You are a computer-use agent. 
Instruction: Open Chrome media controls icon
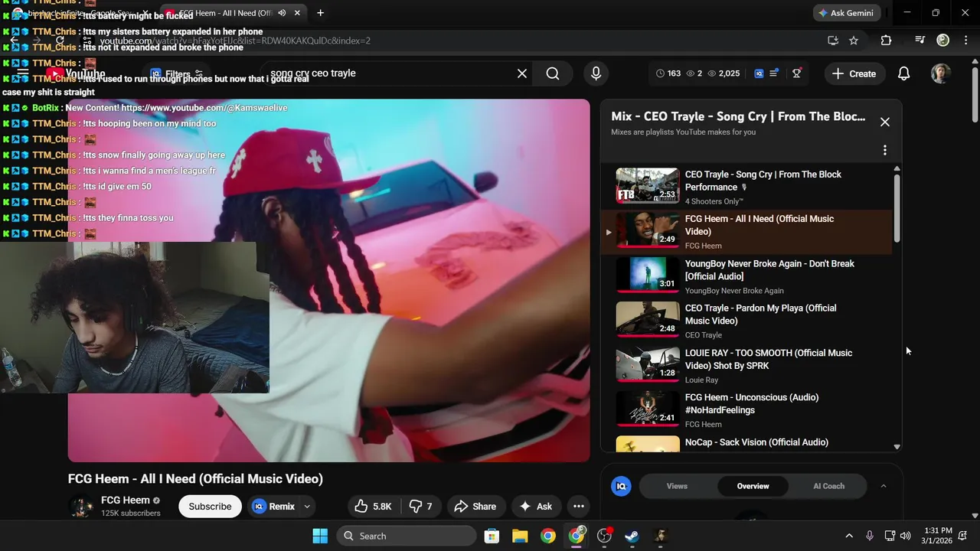920,41
